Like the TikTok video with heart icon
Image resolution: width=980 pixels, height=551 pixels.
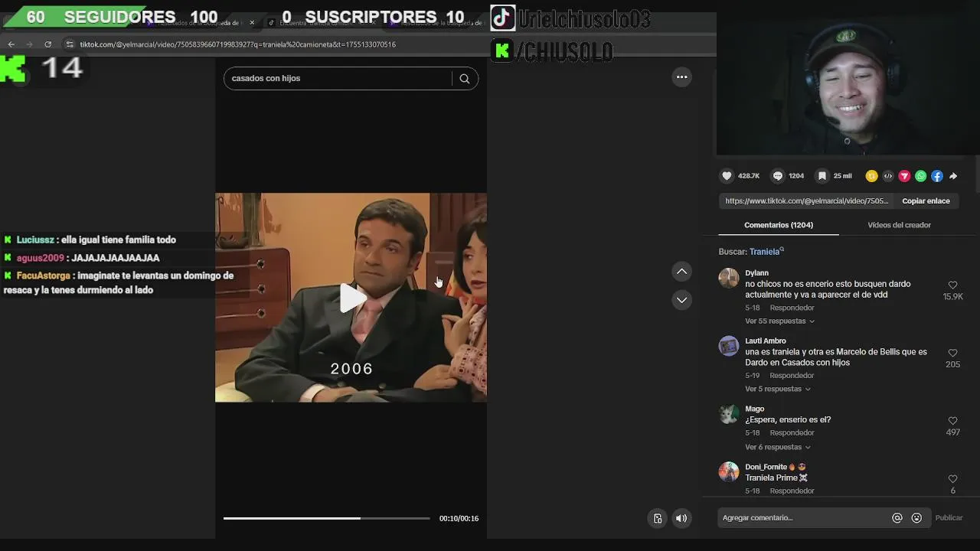pyautogui.click(x=727, y=176)
